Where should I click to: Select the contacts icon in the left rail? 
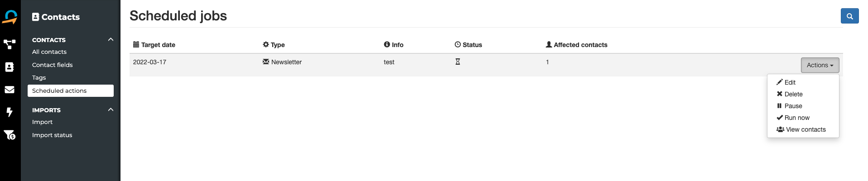coord(10,67)
